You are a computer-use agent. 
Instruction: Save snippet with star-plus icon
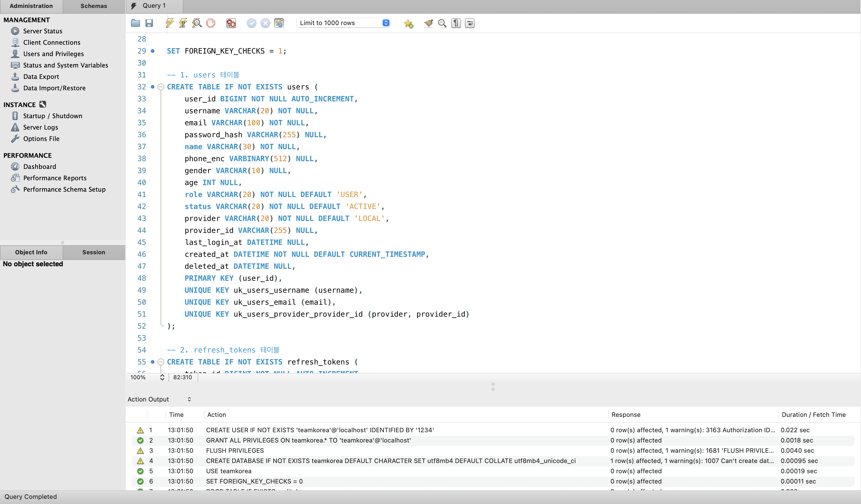pyautogui.click(x=408, y=23)
